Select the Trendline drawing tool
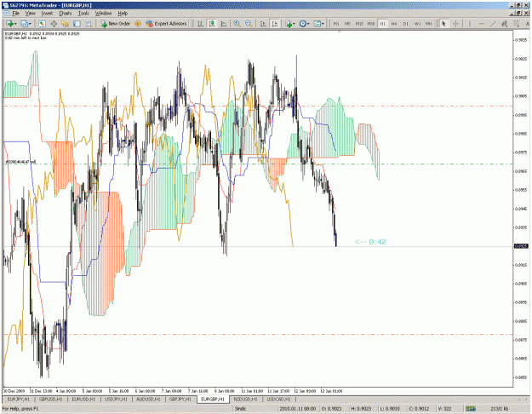The image size is (532, 414). pos(493,24)
